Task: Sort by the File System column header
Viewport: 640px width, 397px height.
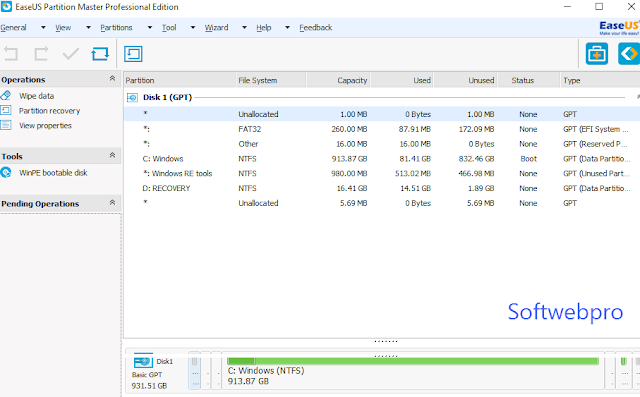Action: [x=271, y=80]
